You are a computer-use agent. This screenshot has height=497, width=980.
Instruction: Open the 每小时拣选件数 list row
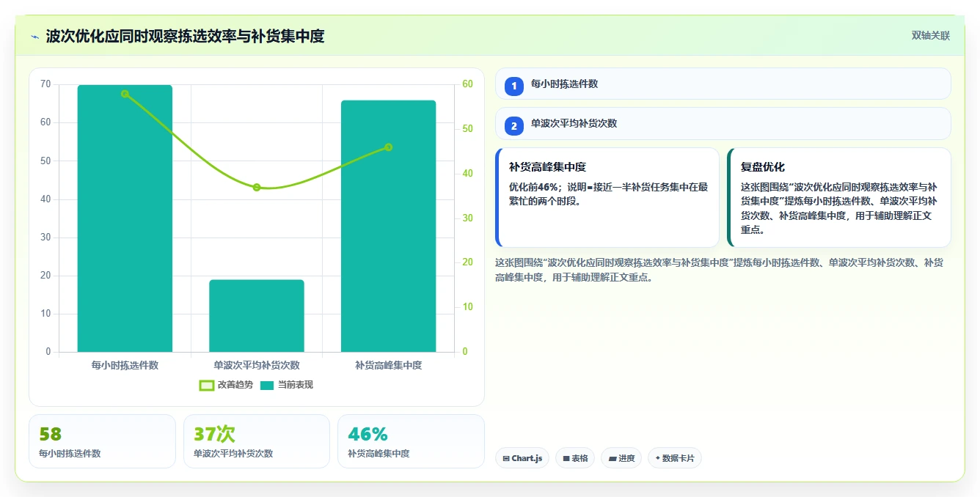(723, 84)
